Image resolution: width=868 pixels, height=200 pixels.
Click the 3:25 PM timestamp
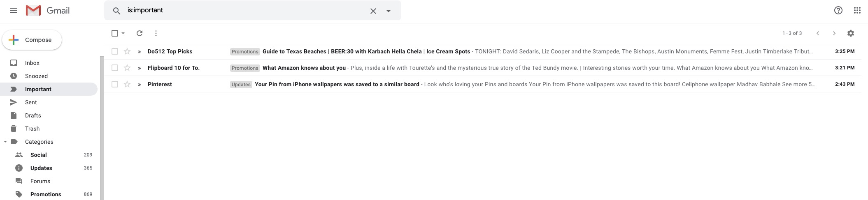pyautogui.click(x=845, y=51)
